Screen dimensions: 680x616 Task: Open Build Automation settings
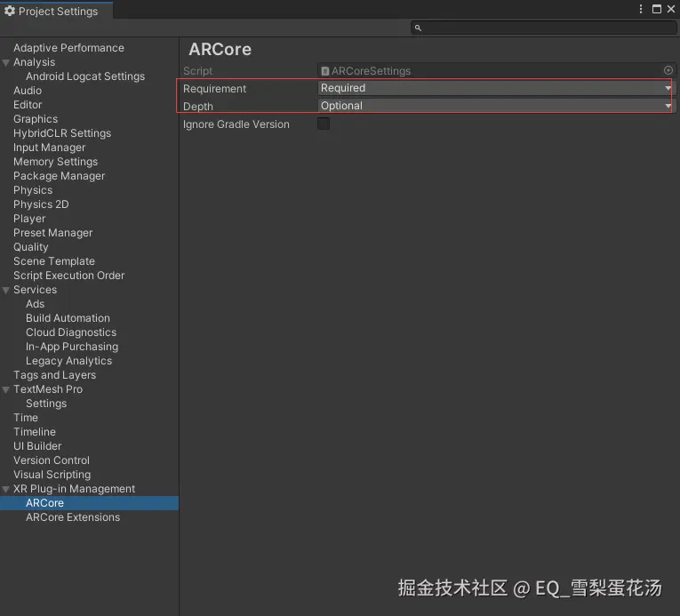(68, 318)
